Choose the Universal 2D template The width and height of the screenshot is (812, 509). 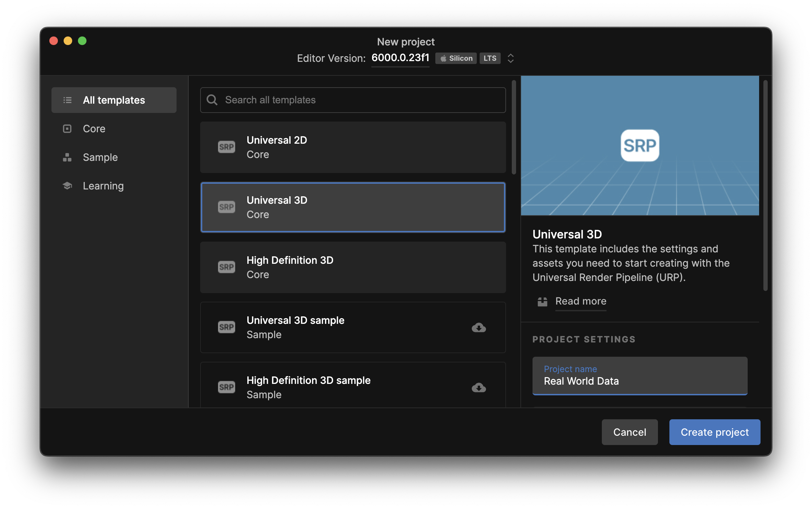click(353, 147)
